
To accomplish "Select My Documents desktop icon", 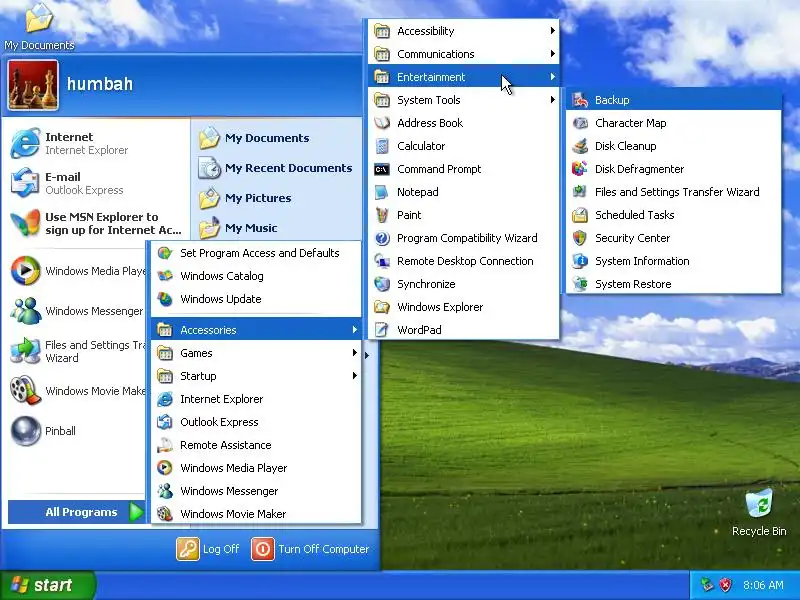I will (39, 26).
